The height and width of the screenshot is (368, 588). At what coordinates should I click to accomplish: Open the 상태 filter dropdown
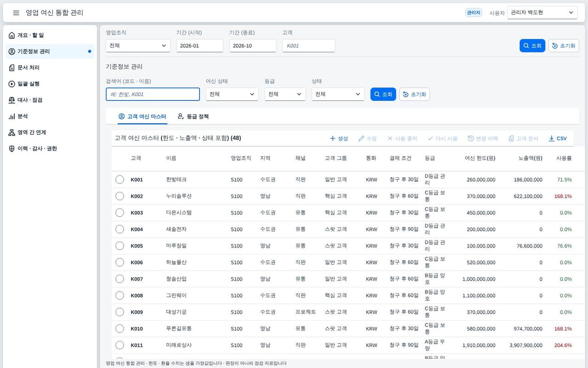(338, 94)
